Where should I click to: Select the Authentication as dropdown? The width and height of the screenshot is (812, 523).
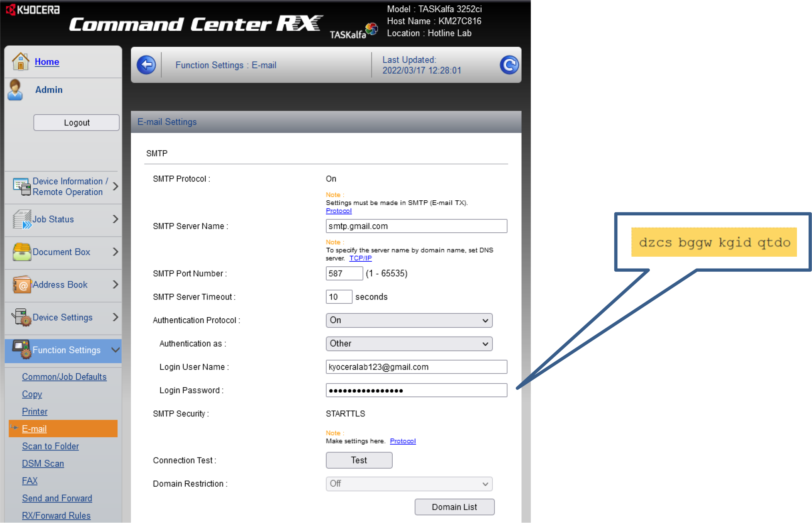[x=409, y=343]
